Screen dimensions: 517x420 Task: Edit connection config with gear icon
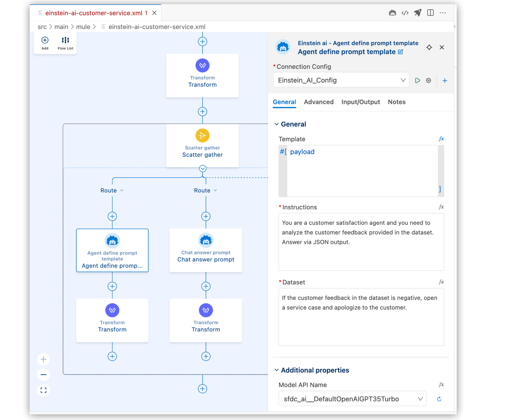429,80
